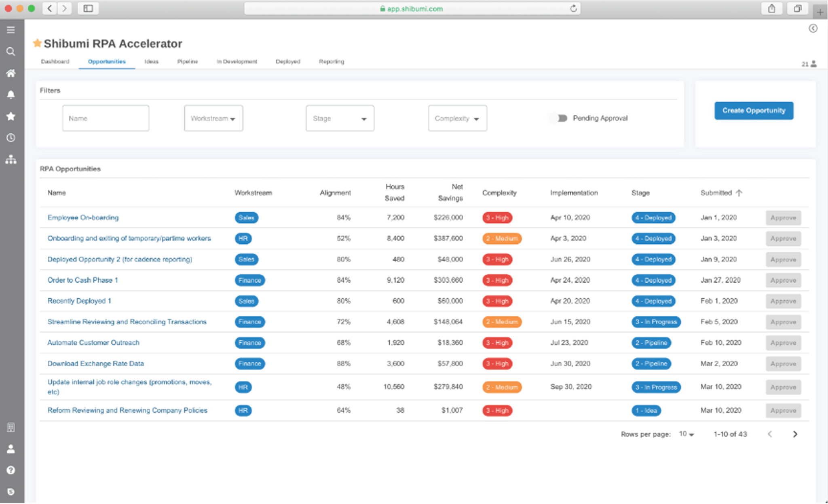Switch to the Dashboard tab
This screenshot has width=828, height=504.
55,61
